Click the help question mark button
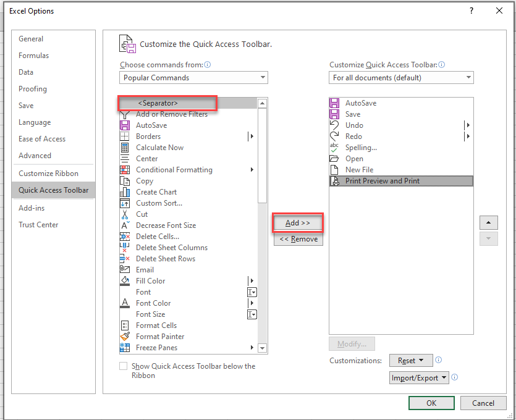The width and height of the screenshot is (516, 420). [x=472, y=11]
